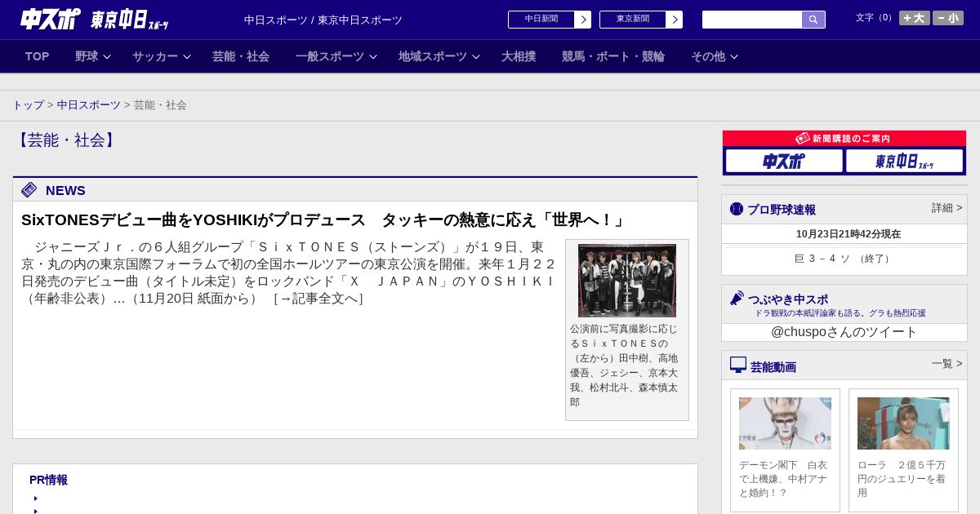Click the monitor icon beside 芸能動画

coord(738,365)
